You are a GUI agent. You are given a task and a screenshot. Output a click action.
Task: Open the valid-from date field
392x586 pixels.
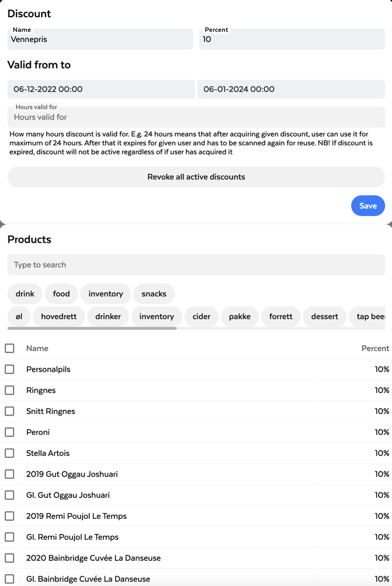coord(101,89)
